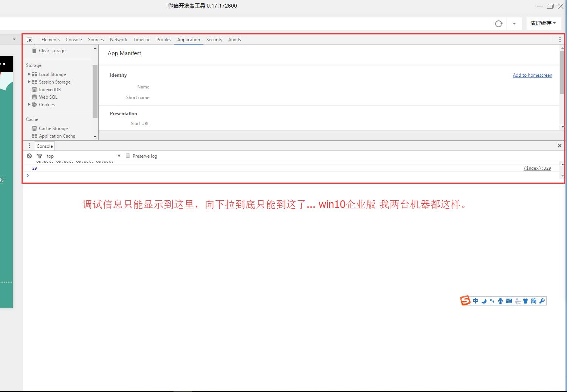Viewport: 567px width, 392px height.
Task: Click the Add to homescreen link
Action: coord(532,75)
